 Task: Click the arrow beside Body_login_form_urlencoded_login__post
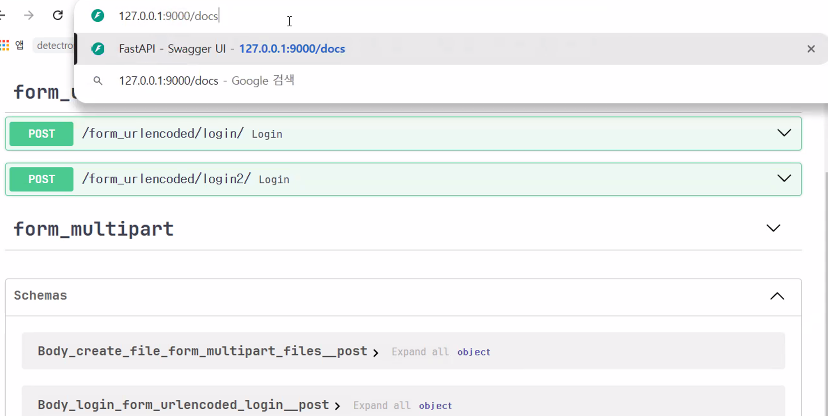(337, 406)
